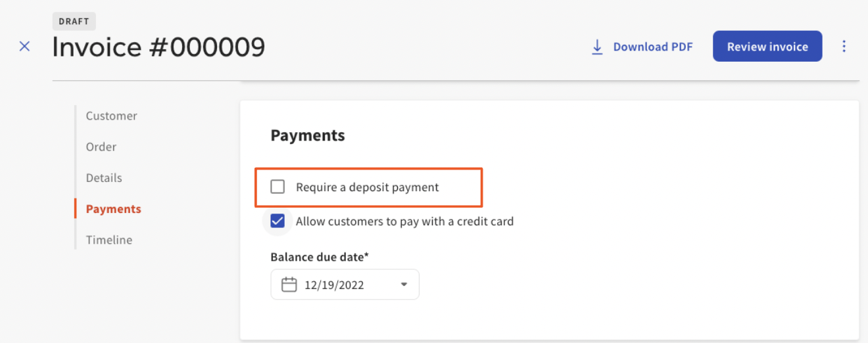The image size is (868, 343).
Task: Enable the Require a deposit payment checkbox
Action: click(278, 187)
